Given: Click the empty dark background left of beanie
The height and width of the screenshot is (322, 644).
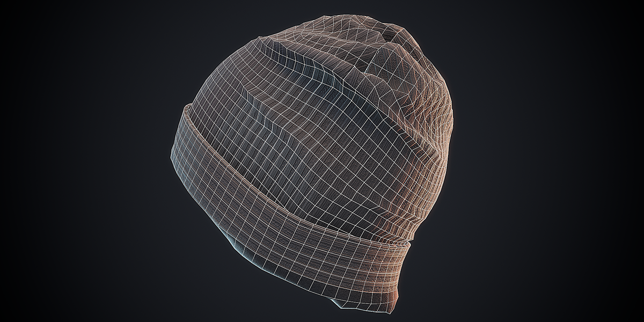Looking at the screenshot, I should click(80, 161).
